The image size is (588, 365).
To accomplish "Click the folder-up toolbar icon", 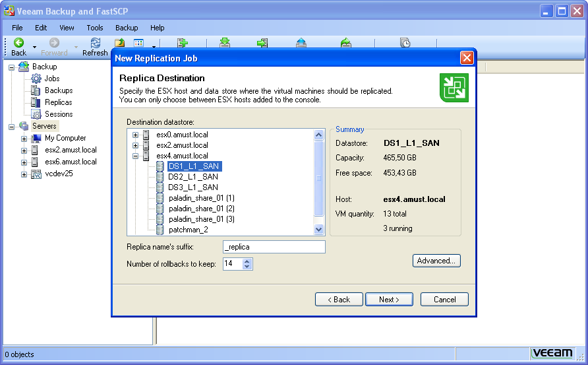I will pos(119,43).
